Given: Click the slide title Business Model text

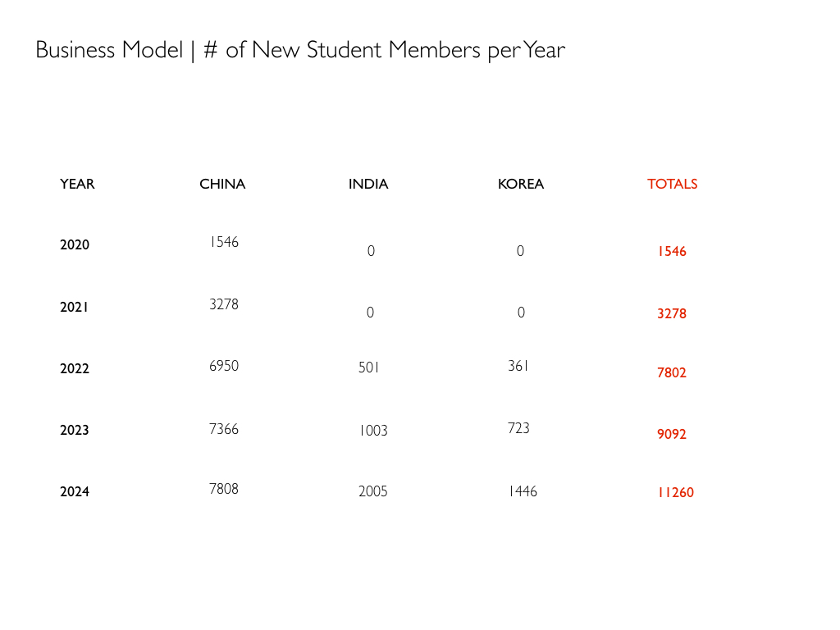Looking at the screenshot, I should pyautogui.click(x=300, y=50).
